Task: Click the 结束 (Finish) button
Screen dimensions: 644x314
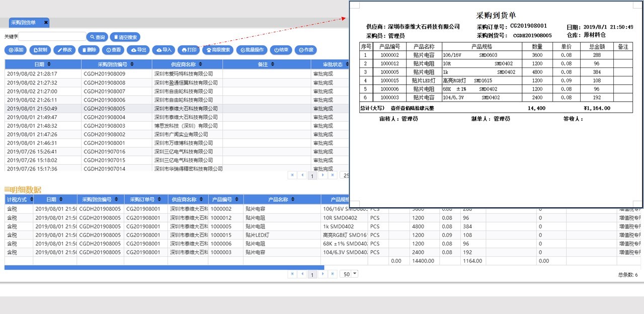Action: 281,50
